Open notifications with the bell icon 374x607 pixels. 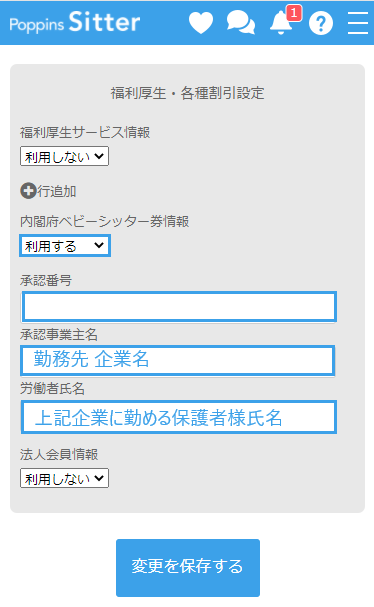click(281, 23)
